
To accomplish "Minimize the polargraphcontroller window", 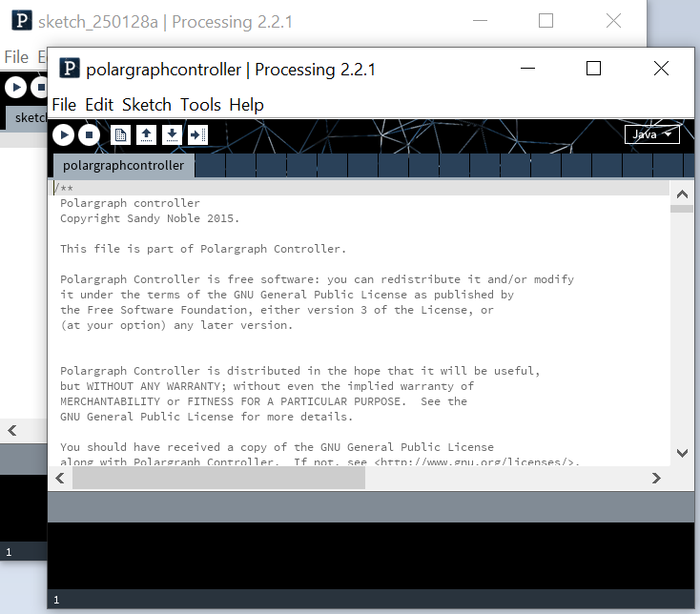I will (527, 69).
